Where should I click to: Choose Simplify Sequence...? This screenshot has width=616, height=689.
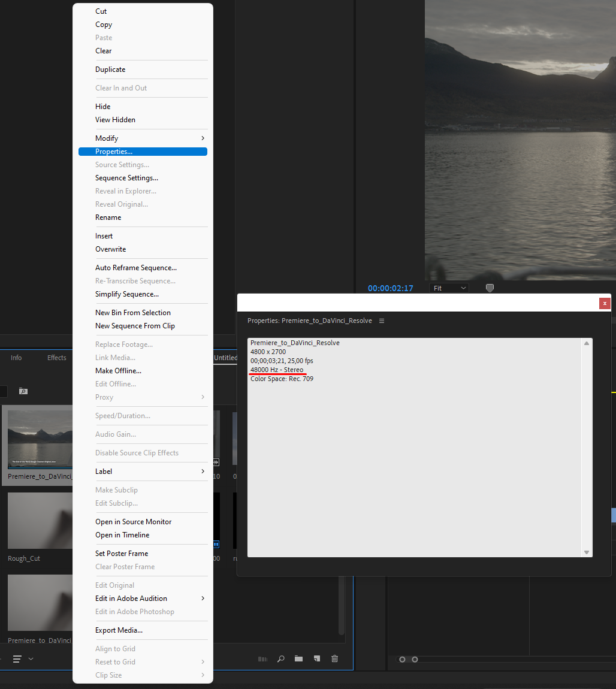tap(143, 294)
